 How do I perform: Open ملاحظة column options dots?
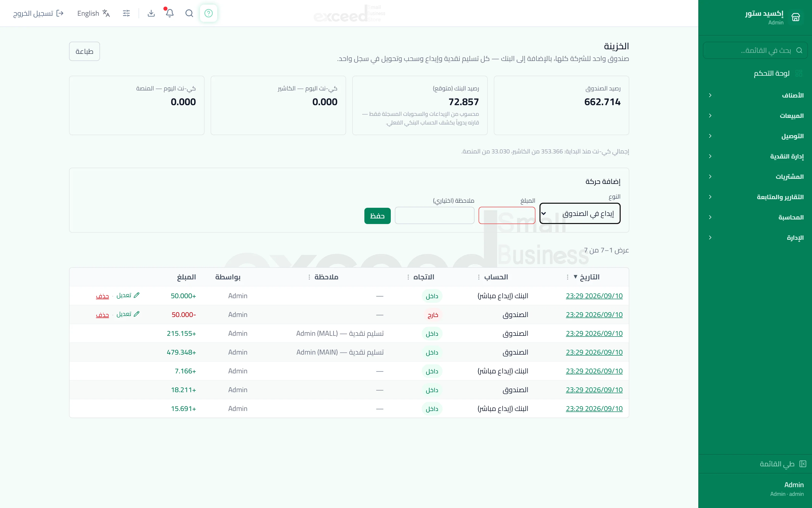(309, 277)
